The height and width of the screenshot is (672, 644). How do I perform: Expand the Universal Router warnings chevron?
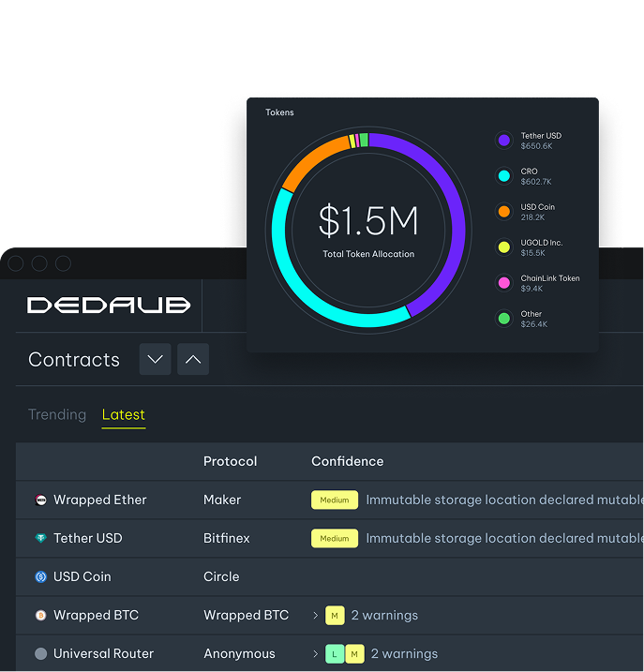[x=316, y=654]
